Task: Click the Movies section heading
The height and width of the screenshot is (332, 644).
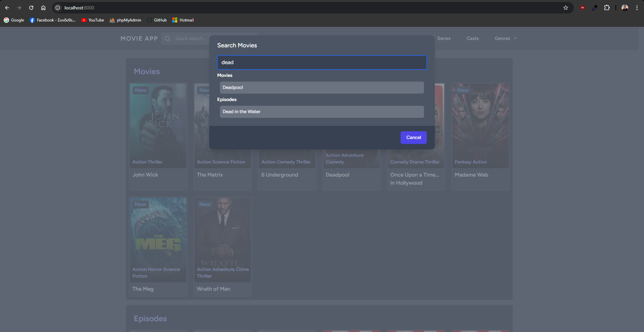Action: pos(147,72)
